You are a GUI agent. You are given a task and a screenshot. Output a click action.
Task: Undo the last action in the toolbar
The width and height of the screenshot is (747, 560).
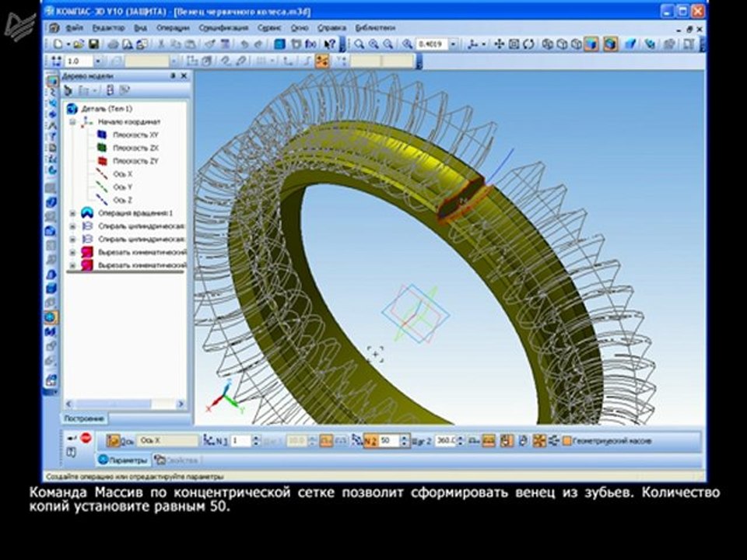244,44
